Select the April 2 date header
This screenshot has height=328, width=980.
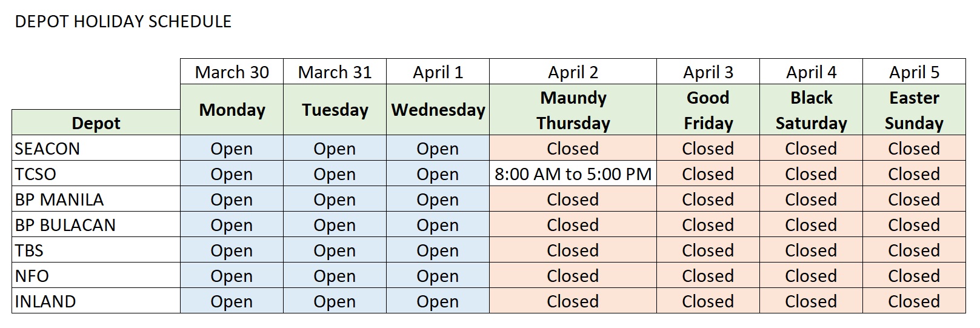pyautogui.click(x=573, y=72)
